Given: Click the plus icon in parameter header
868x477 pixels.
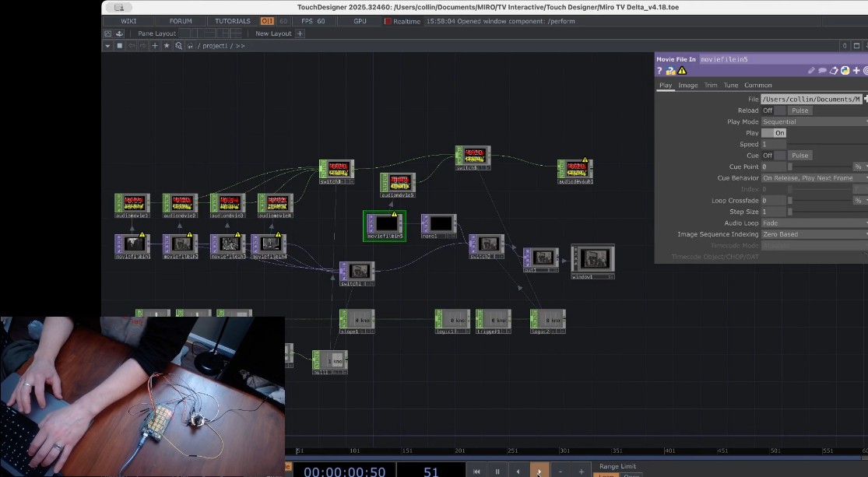Looking at the screenshot, I should [x=856, y=70].
